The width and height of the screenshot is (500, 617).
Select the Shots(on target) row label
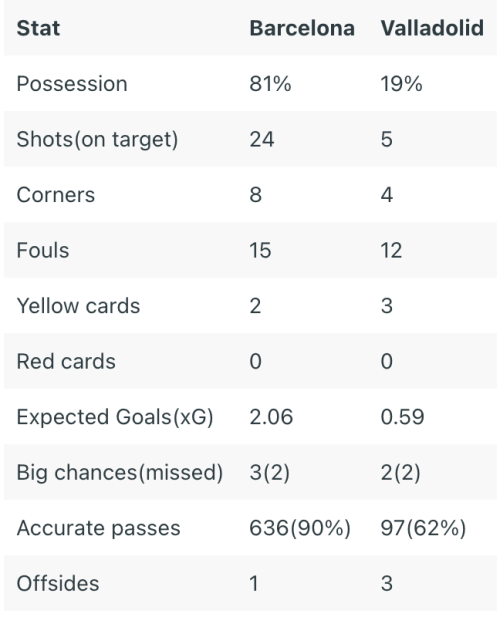tap(97, 140)
